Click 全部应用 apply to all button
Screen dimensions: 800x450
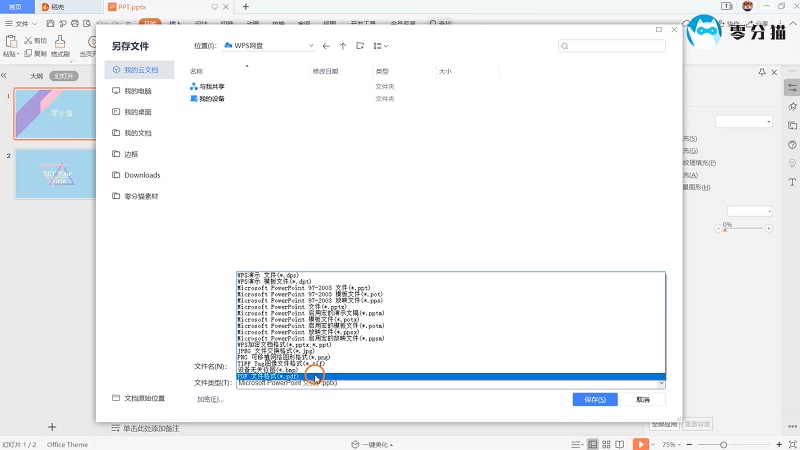(x=664, y=423)
